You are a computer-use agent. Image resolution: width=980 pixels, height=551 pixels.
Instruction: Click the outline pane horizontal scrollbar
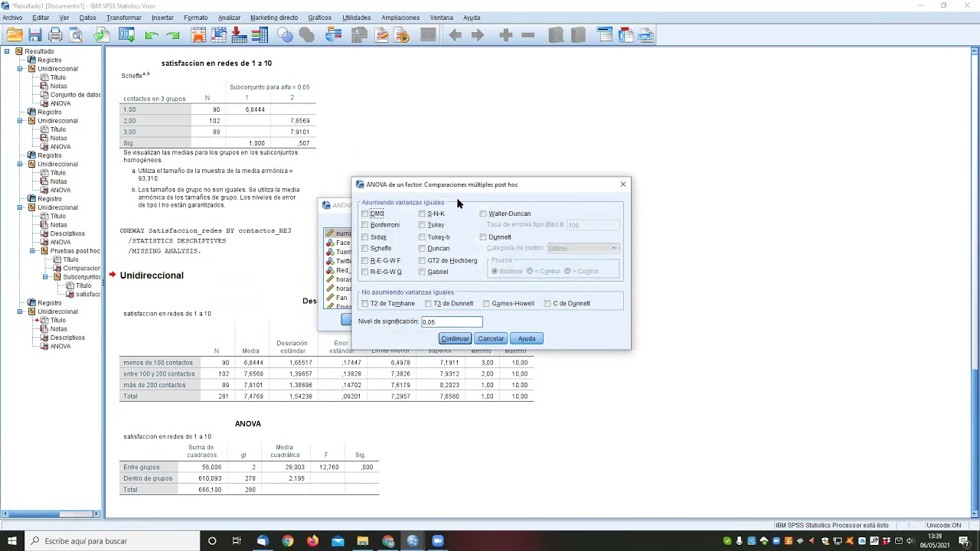click(x=51, y=514)
